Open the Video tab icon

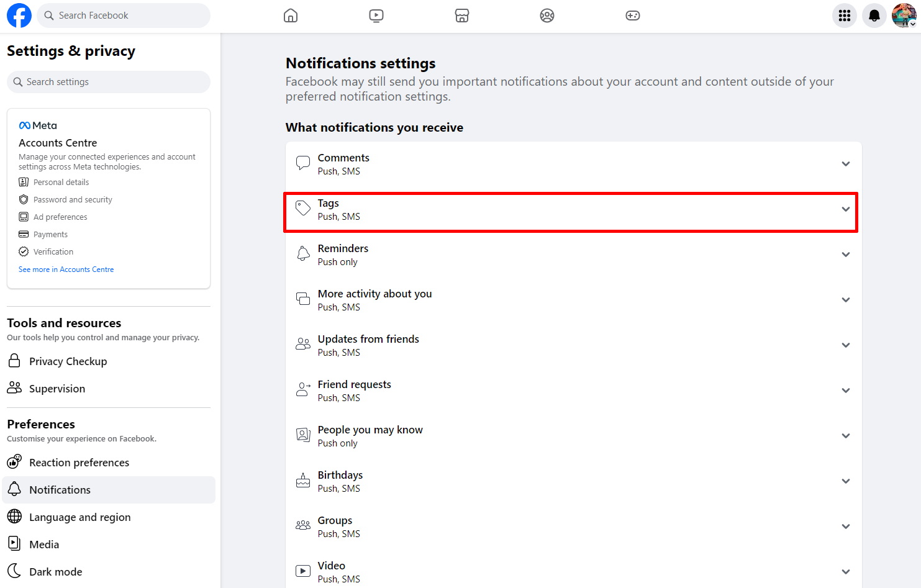[376, 16]
